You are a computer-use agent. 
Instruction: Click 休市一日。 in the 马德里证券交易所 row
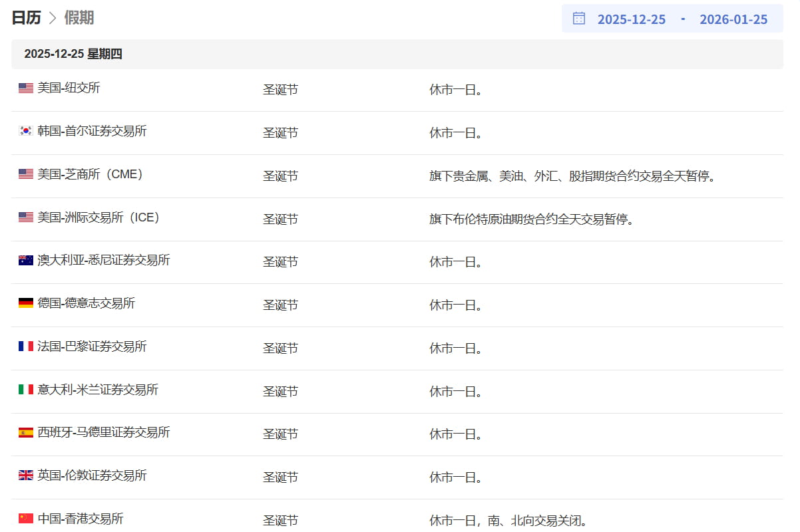456,434
